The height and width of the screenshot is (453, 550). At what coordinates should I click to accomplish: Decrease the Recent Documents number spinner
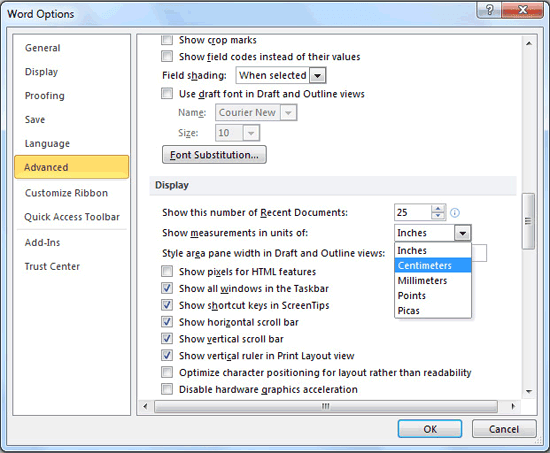[438, 216]
